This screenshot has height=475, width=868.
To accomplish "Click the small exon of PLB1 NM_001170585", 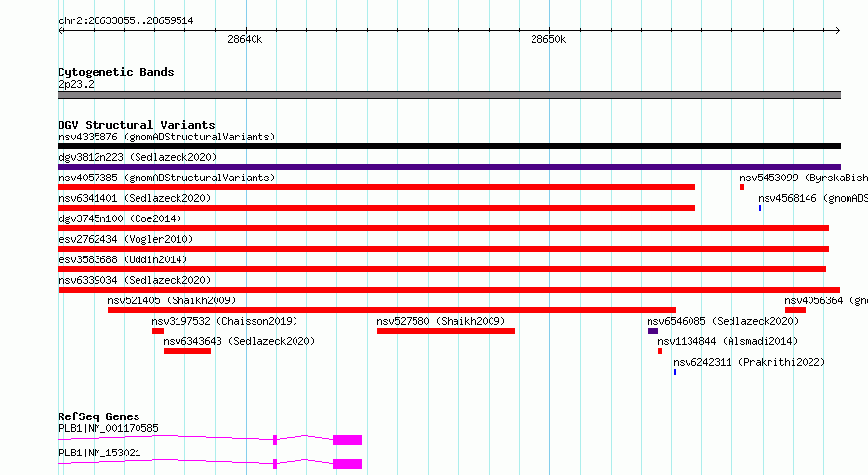I will coord(275,440).
